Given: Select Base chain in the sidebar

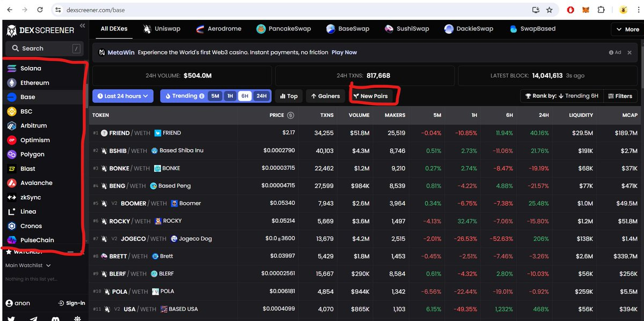Looking at the screenshot, I should pos(45,97).
